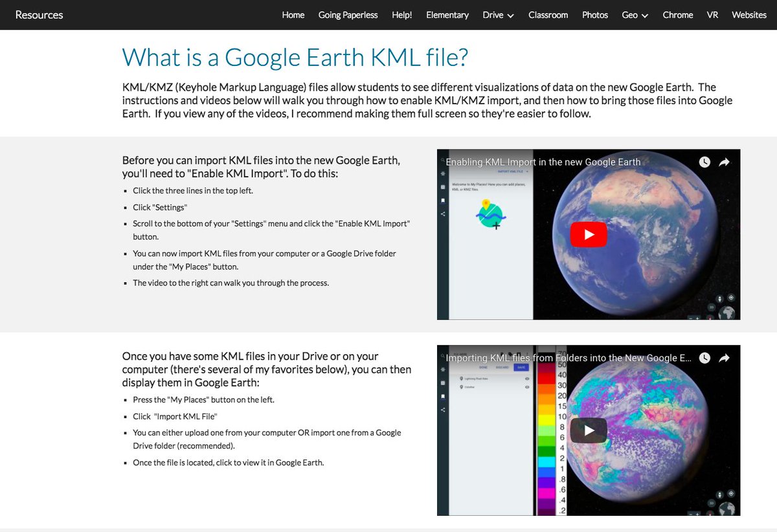The image size is (777, 532).
Task: Click bullet starting "Scroll to the bottom of your Settings"
Action: coord(272,230)
